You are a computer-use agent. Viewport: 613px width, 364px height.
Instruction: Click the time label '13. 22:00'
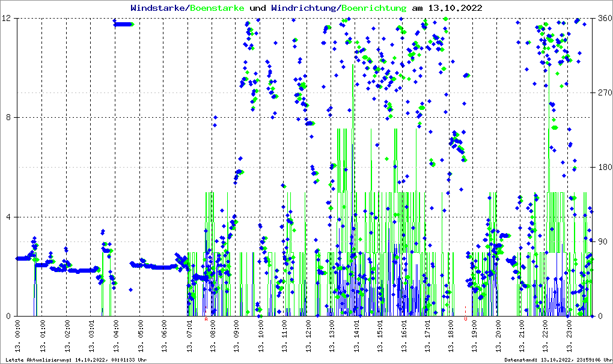click(x=545, y=336)
